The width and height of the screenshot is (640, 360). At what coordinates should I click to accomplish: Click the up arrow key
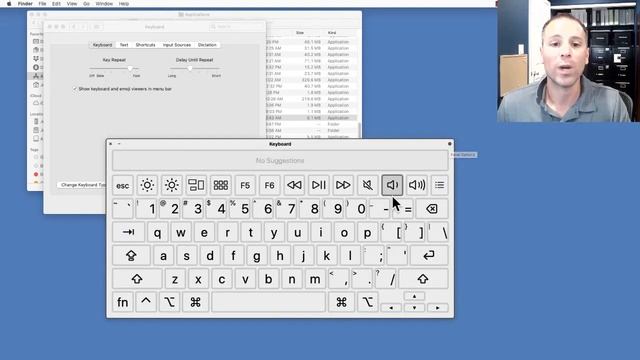[414, 296]
